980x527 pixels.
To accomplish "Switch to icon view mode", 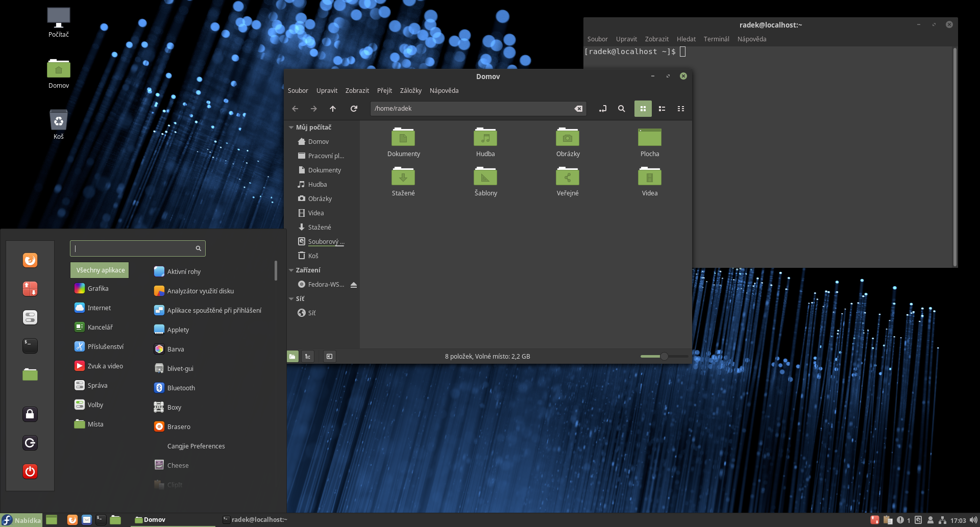I will click(x=643, y=109).
